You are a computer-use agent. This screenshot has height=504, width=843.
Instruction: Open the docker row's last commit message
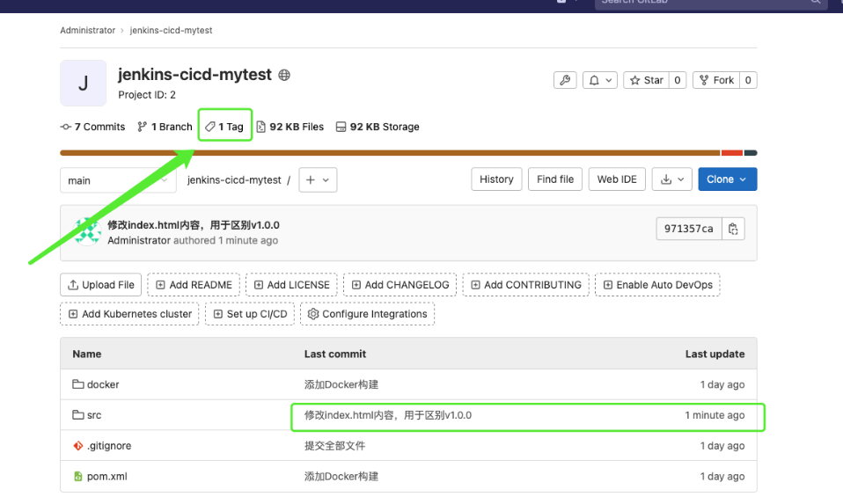click(x=341, y=384)
